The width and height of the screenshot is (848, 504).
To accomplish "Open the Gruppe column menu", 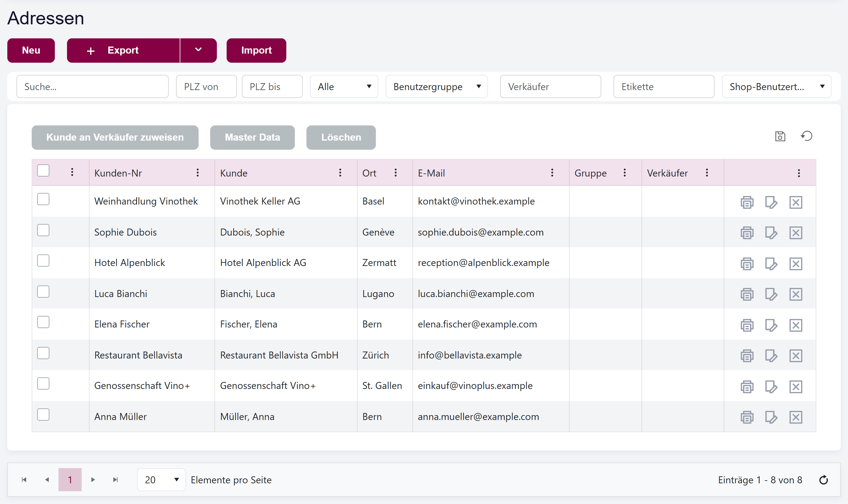I will click(x=625, y=173).
